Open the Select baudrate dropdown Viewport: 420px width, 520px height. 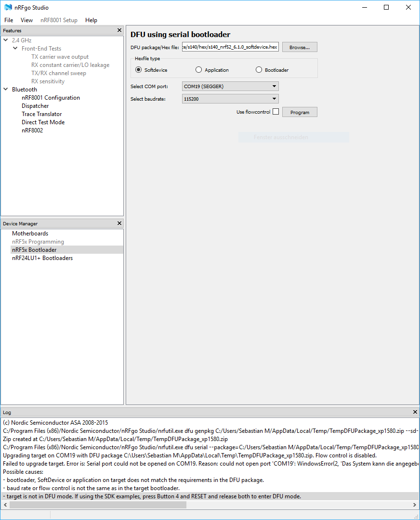pos(230,99)
